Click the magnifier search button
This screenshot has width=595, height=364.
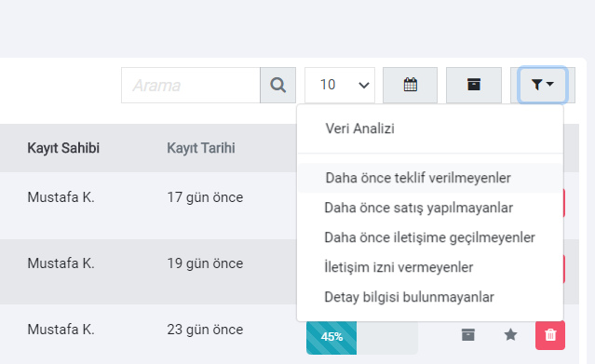(277, 85)
